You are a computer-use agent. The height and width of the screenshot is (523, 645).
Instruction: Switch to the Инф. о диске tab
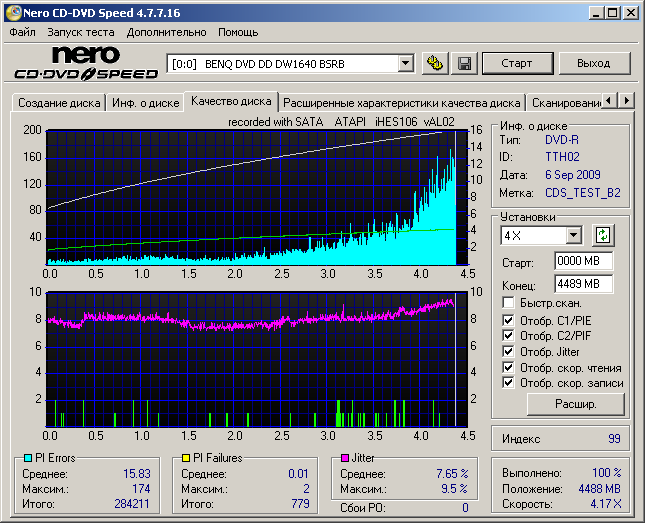coord(146,102)
